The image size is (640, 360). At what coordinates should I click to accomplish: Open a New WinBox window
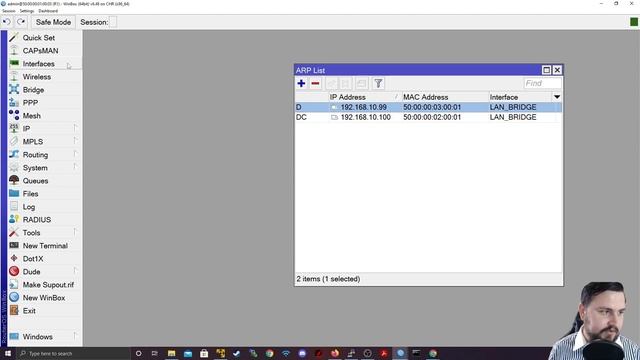tap(44, 298)
